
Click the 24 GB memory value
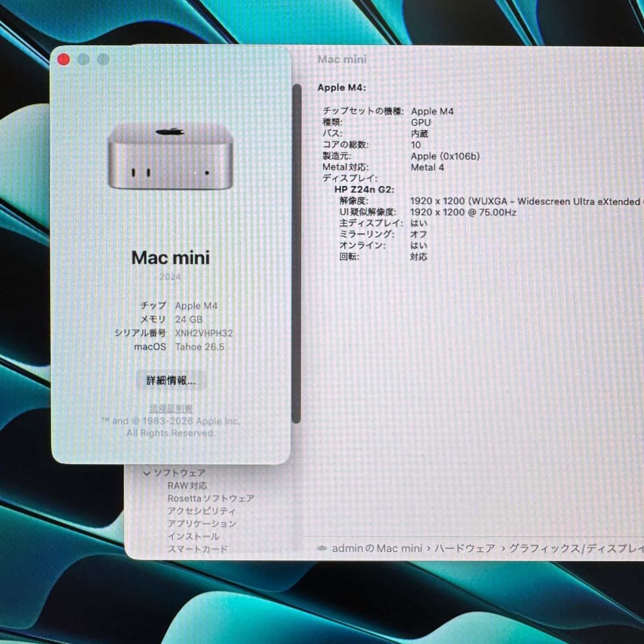pyautogui.click(x=189, y=319)
